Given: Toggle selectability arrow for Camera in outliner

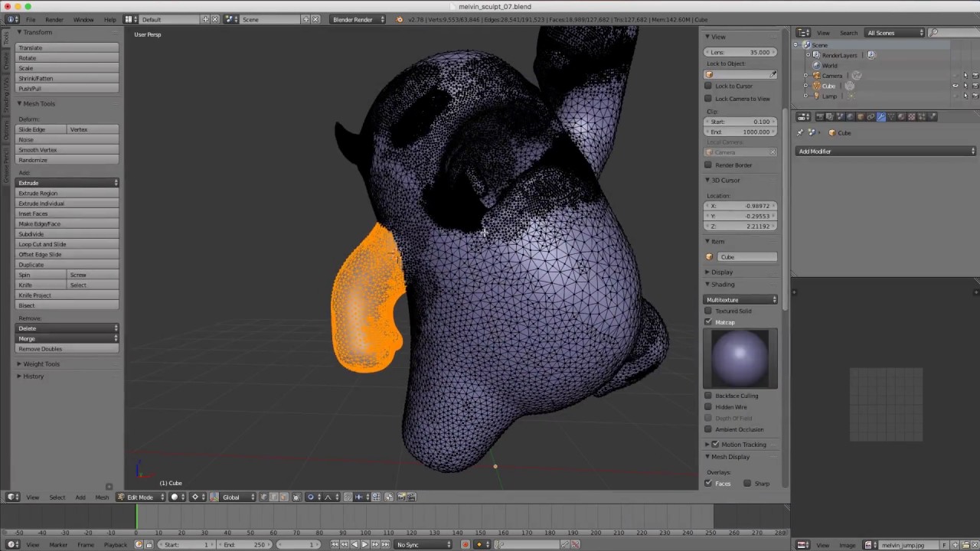Looking at the screenshot, I should coord(965,76).
